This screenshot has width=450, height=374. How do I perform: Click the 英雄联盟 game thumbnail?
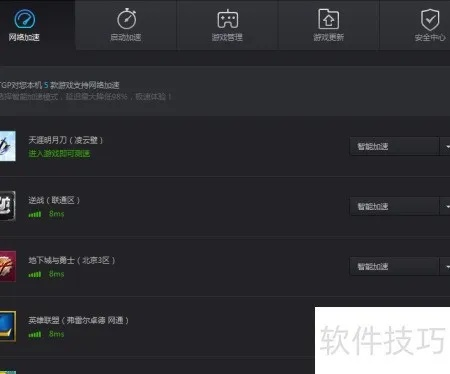coord(8,326)
